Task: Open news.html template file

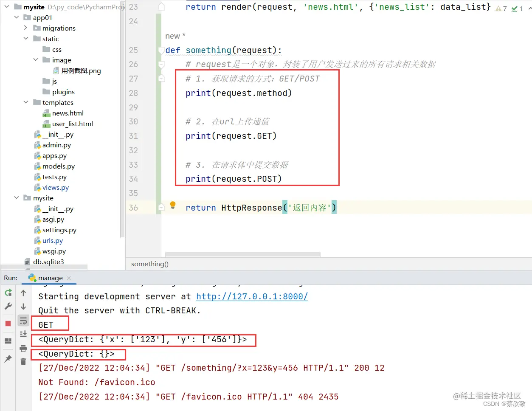Action: [x=68, y=113]
